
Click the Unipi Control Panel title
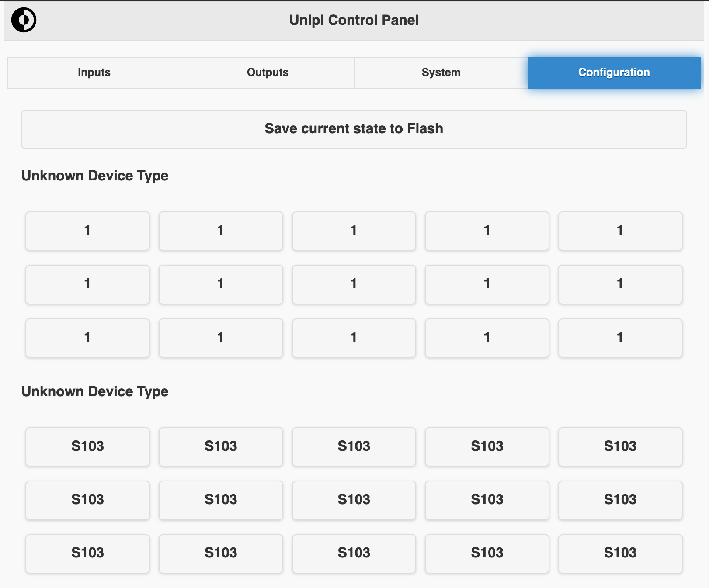point(354,20)
